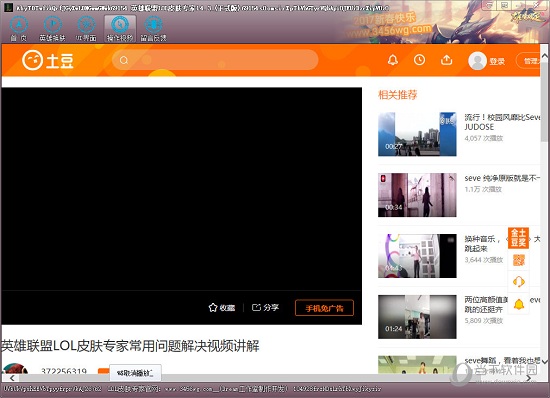Click the vertical scrollbar down arrow
Viewport: 550px width, 398px height.
pos(545,361)
